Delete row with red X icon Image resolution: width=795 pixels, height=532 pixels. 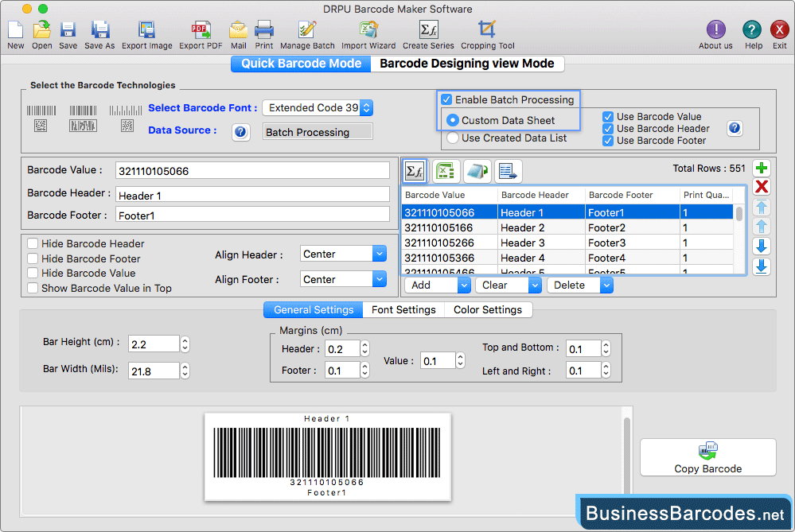point(761,187)
